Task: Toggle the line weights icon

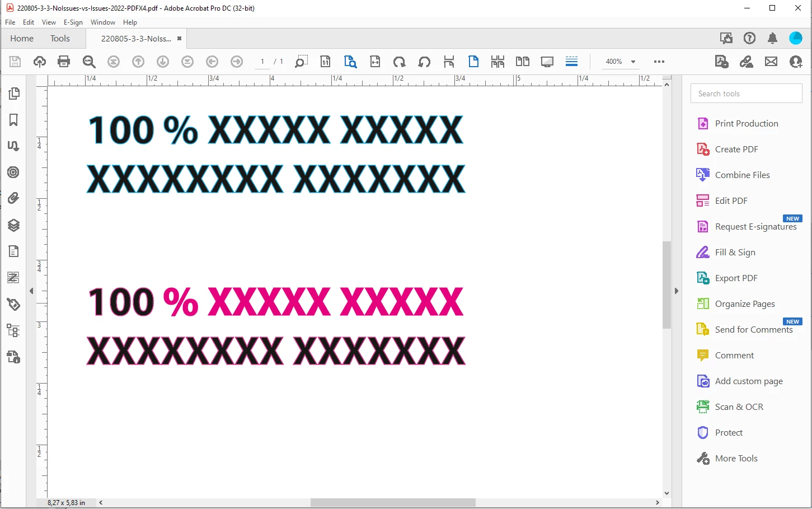Action: tap(571, 62)
